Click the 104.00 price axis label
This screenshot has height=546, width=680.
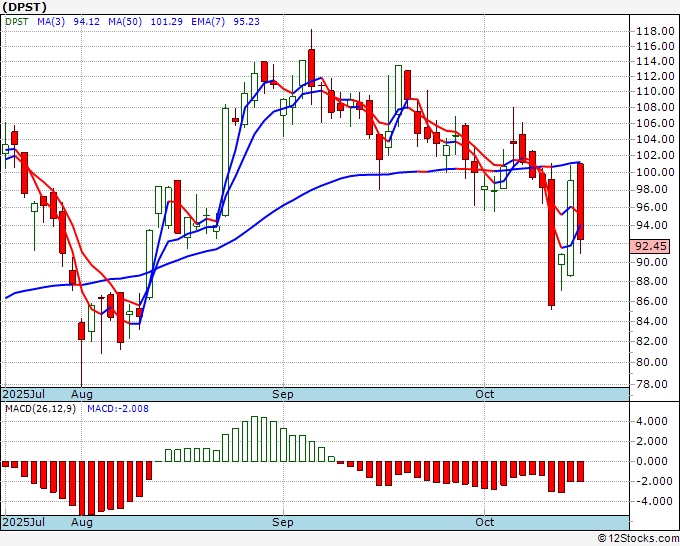655,139
